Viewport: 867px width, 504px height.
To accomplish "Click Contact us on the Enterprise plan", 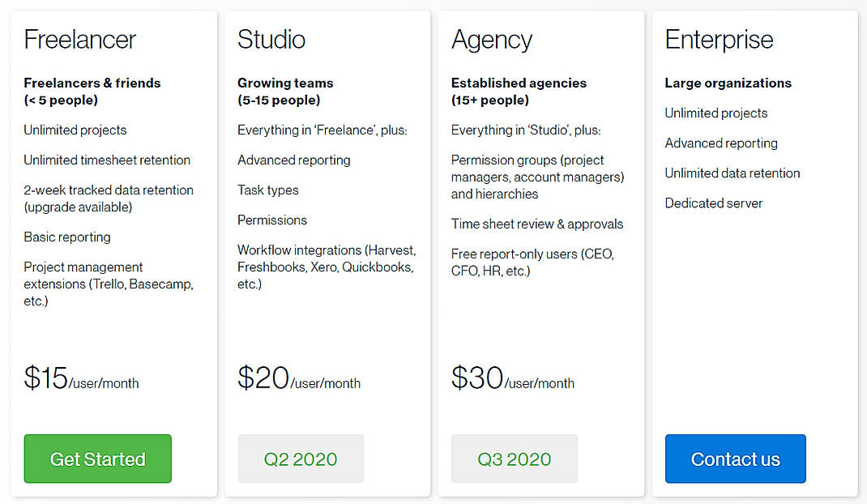I will 735,459.
